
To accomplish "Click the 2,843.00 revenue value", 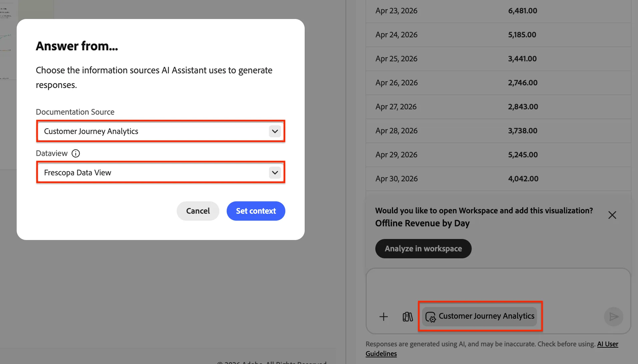I will click(x=523, y=107).
